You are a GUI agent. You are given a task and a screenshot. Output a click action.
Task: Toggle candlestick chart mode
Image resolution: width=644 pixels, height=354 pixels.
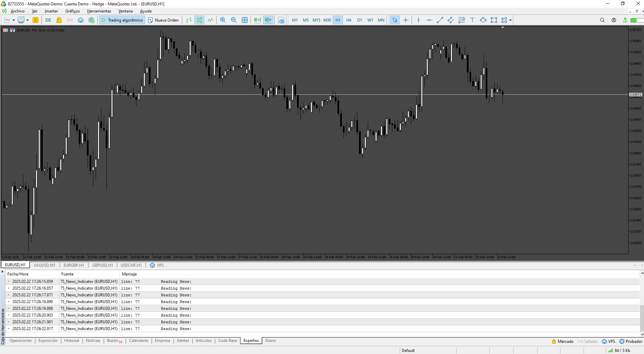tap(200, 20)
